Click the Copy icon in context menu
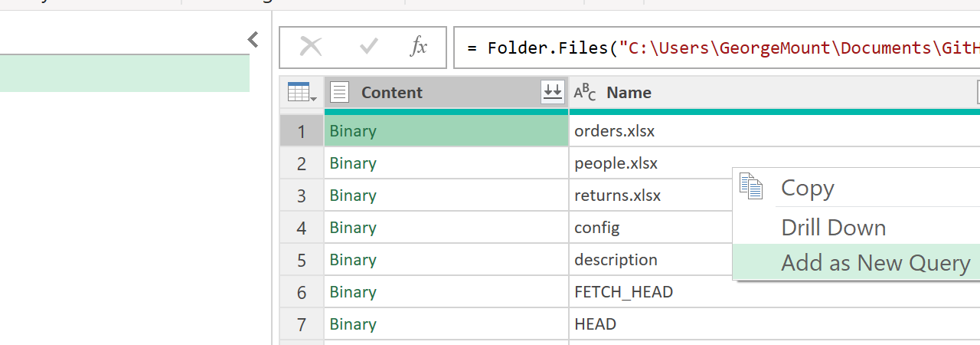This screenshot has height=345, width=980. click(751, 187)
